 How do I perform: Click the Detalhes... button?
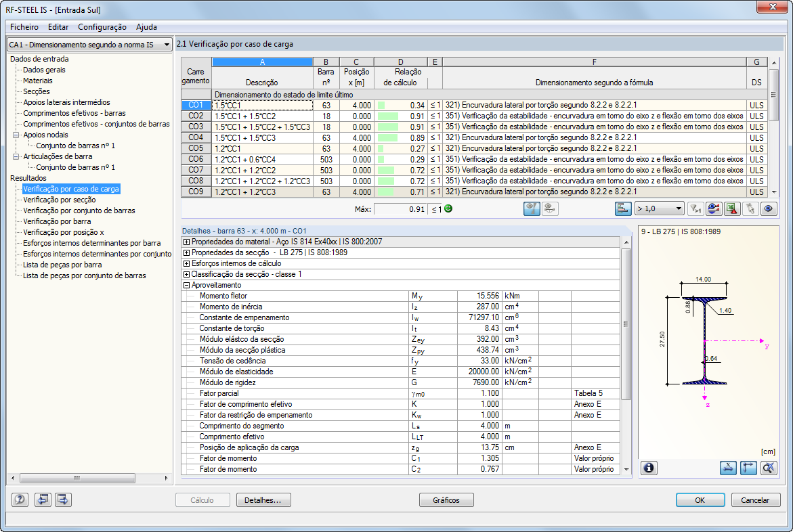coord(263,500)
